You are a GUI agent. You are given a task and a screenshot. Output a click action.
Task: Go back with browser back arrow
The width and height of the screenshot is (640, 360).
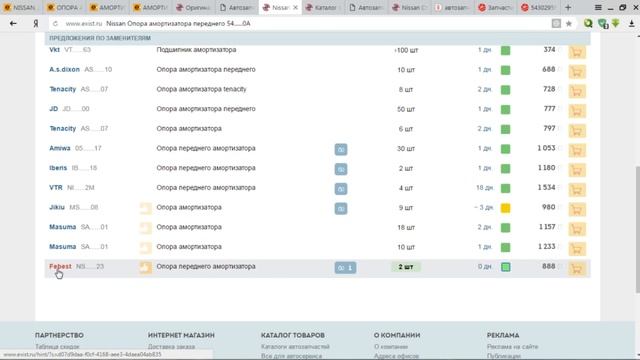point(13,24)
